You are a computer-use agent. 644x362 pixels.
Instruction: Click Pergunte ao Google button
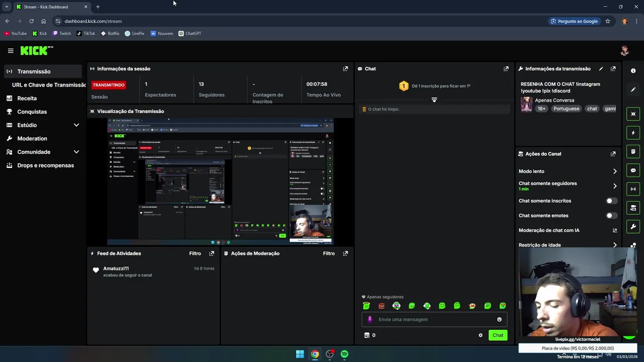coord(574,21)
